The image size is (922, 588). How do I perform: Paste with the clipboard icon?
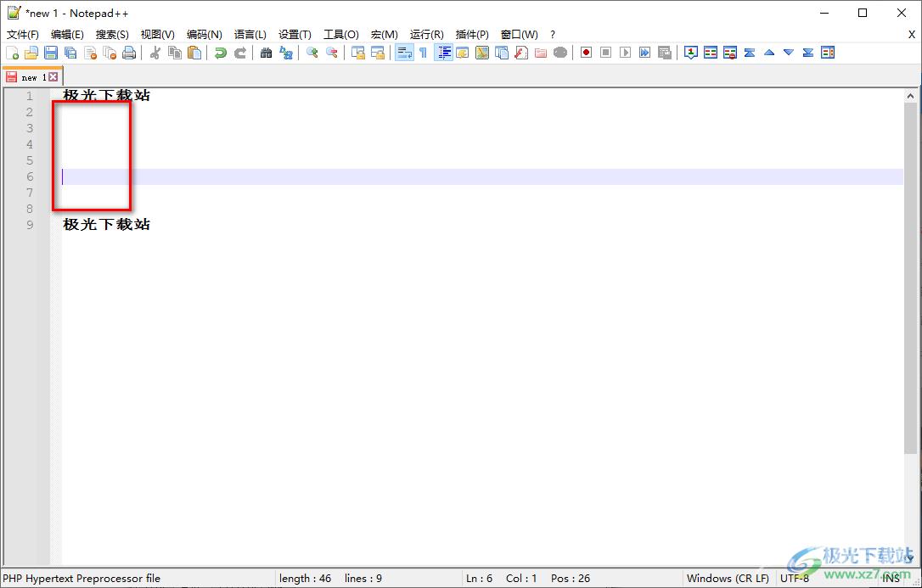click(194, 53)
